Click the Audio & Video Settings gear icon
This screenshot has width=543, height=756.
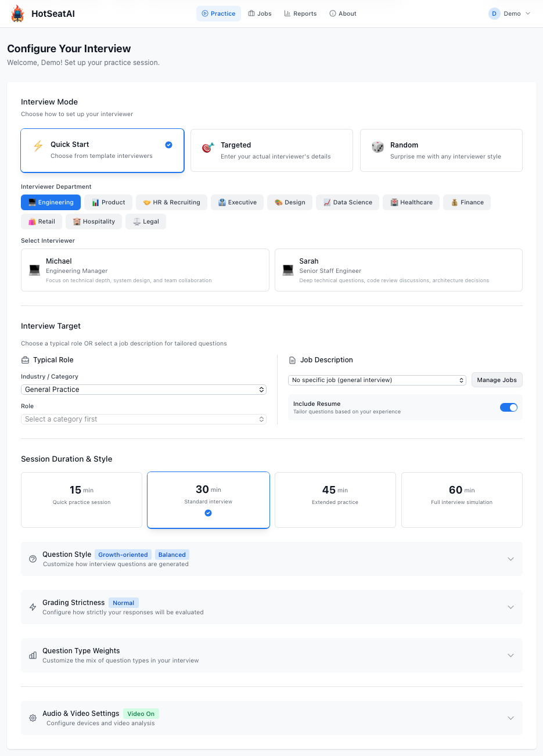pyautogui.click(x=33, y=718)
